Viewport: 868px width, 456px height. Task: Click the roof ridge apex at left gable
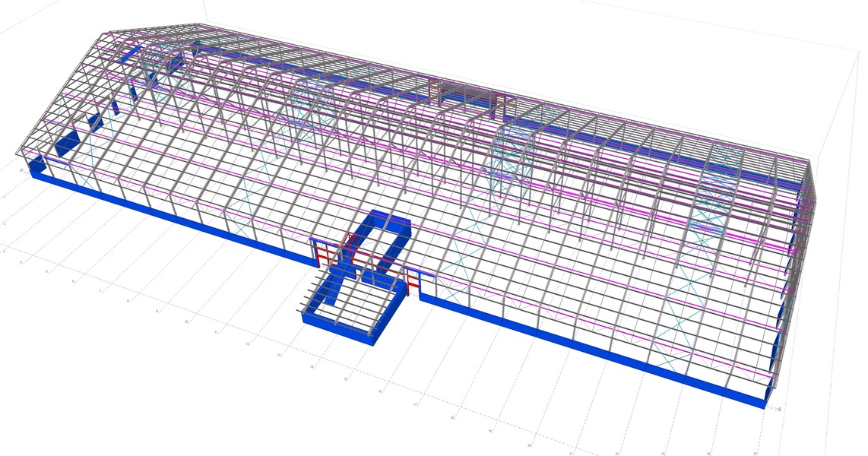(x=199, y=24)
